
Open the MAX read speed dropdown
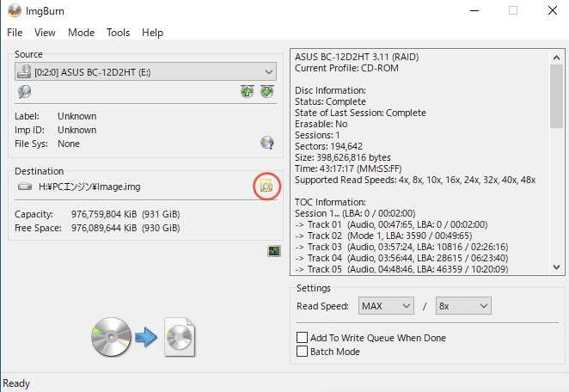(386, 306)
